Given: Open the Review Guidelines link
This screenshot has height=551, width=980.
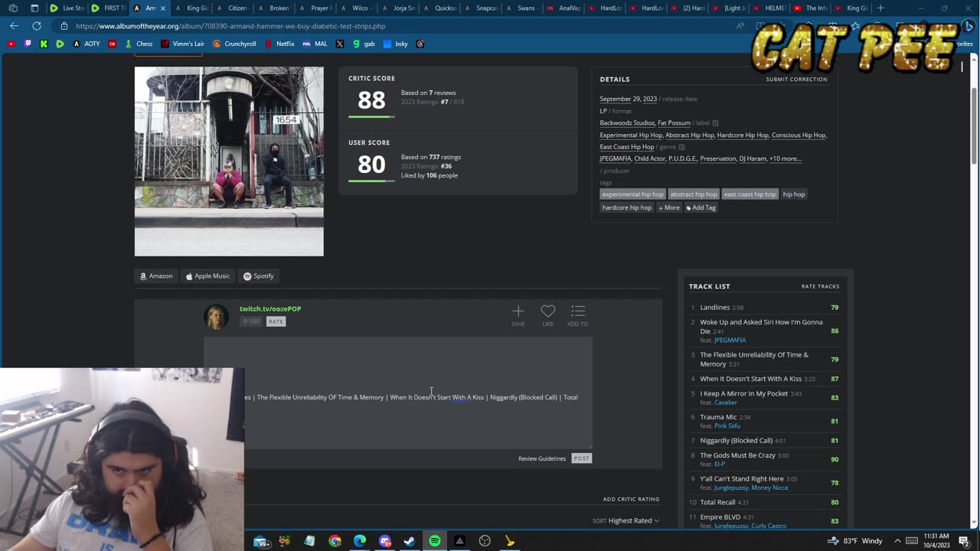Looking at the screenshot, I should [542, 458].
